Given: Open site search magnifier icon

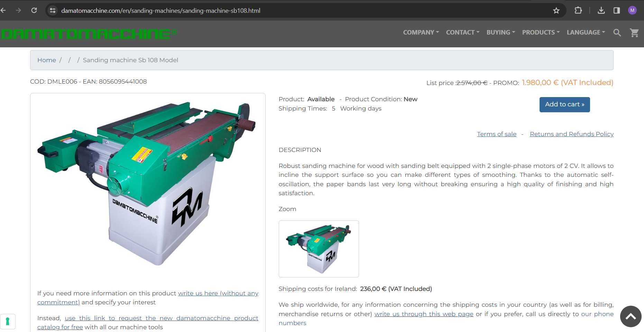Looking at the screenshot, I should 617,32.
